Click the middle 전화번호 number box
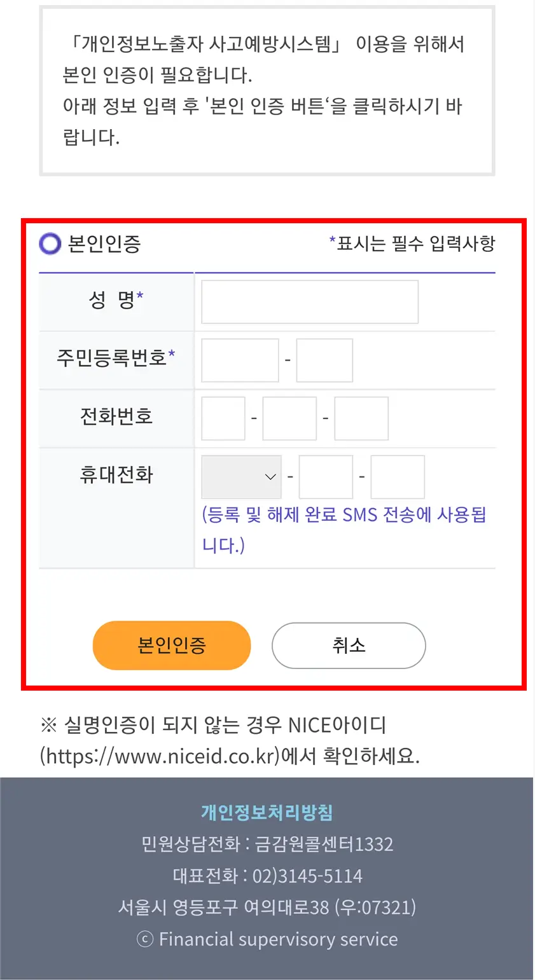The height and width of the screenshot is (980, 535). [x=289, y=418]
